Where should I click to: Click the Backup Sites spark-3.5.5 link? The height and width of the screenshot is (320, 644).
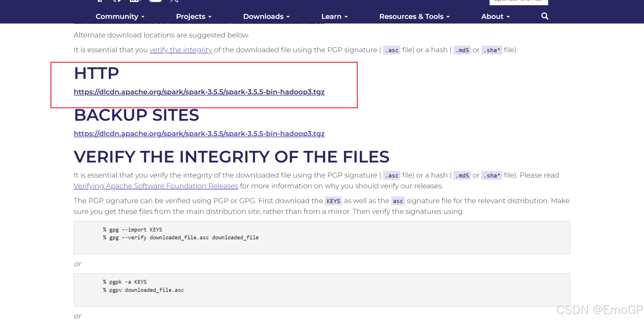coord(199,134)
